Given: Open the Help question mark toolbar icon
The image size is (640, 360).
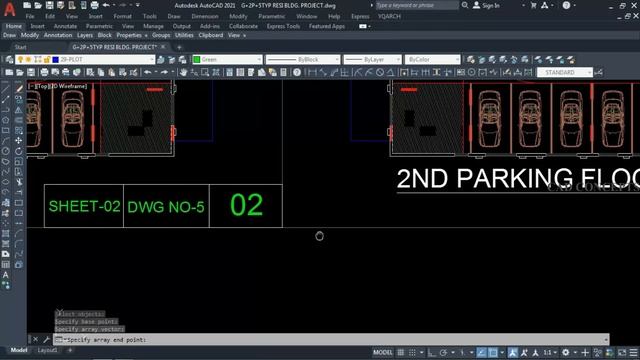Looking at the screenshot, I should click(297, 73).
